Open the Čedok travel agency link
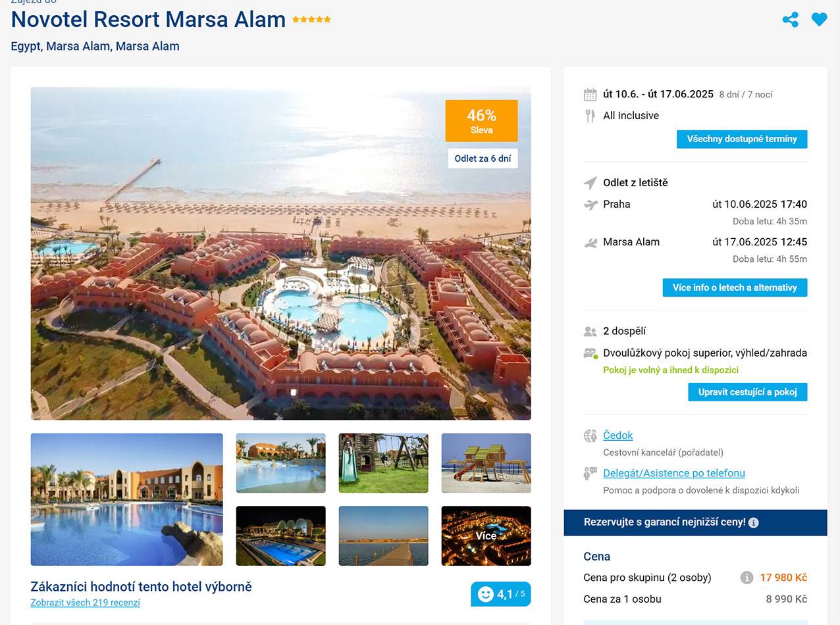Screen dimensions: 840x625 click(617, 436)
